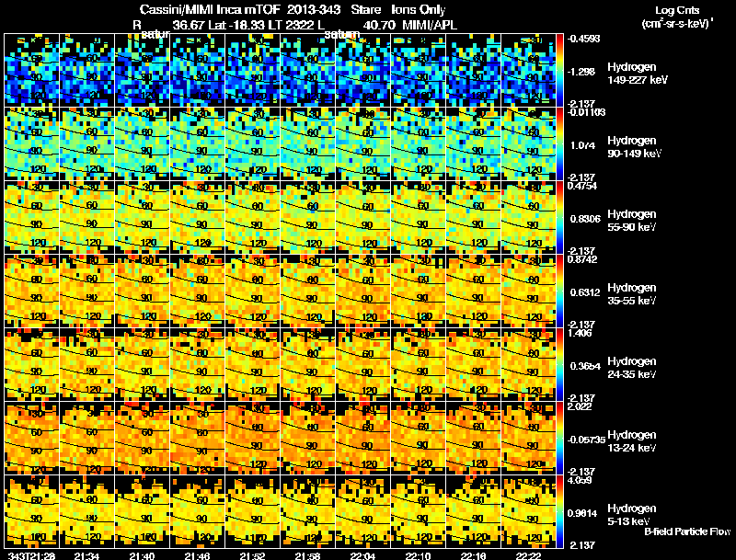Click the color bar for Hydrogen 35-55 keV
The image size is (736, 560).
(559, 291)
